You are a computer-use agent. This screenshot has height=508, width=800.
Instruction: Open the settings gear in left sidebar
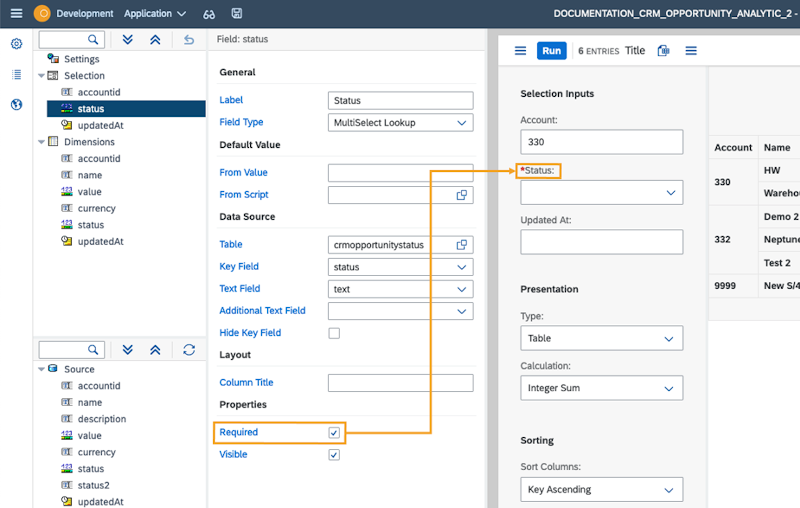tap(16, 44)
